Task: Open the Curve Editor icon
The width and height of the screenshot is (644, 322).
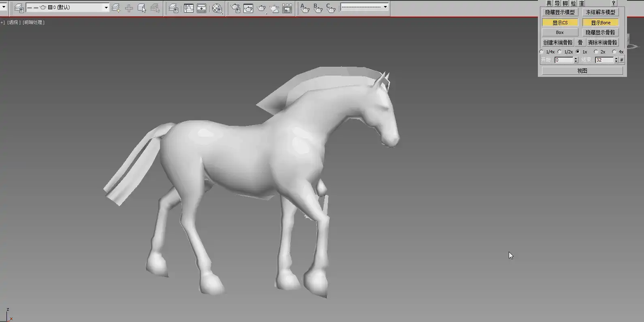Action: tap(189, 8)
